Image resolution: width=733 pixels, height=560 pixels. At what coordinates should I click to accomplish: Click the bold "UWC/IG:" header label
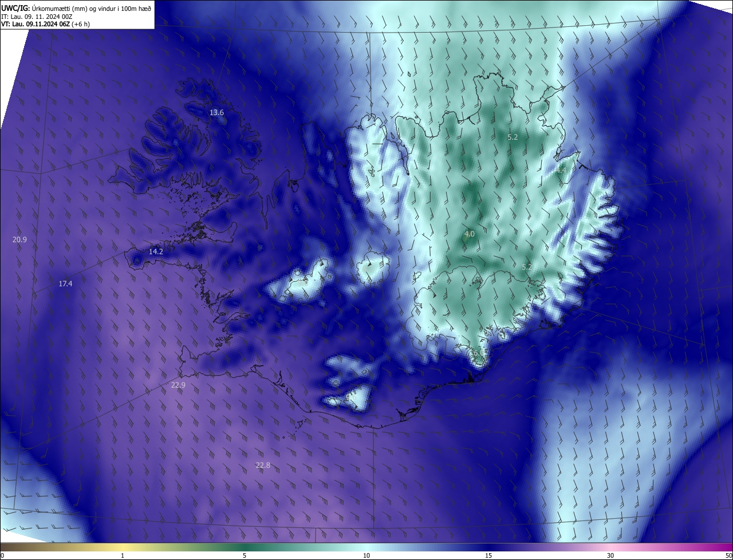pos(15,8)
